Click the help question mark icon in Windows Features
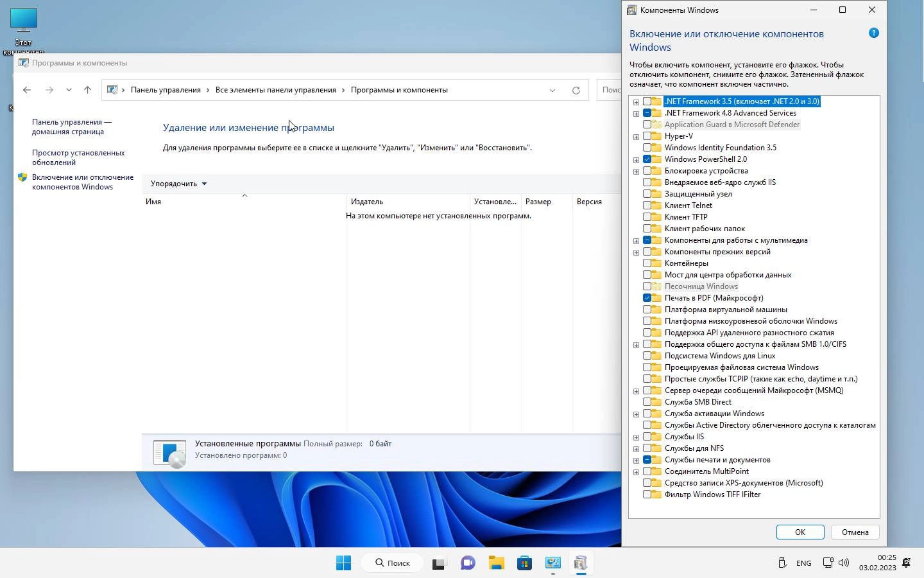The width and height of the screenshot is (924, 578). (x=873, y=33)
